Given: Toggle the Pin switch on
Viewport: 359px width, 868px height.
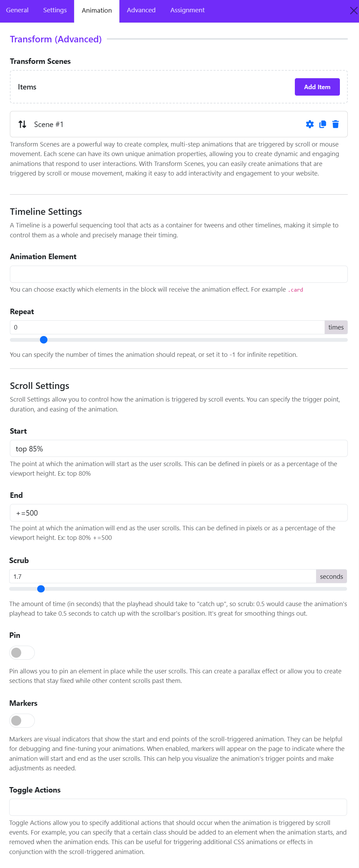Looking at the screenshot, I should (22, 653).
